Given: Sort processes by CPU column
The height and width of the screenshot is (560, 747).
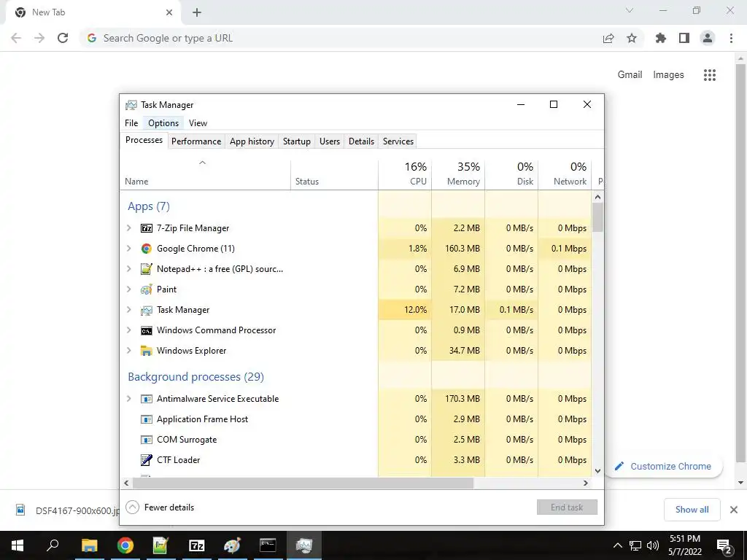Looking at the screenshot, I should [x=405, y=174].
